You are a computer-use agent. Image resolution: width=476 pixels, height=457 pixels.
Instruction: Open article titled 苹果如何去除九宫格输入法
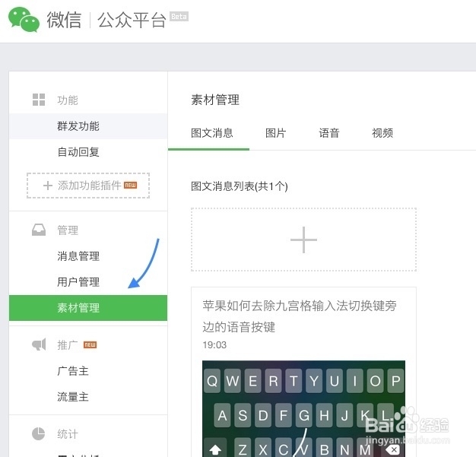pyautogui.click(x=300, y=316)
